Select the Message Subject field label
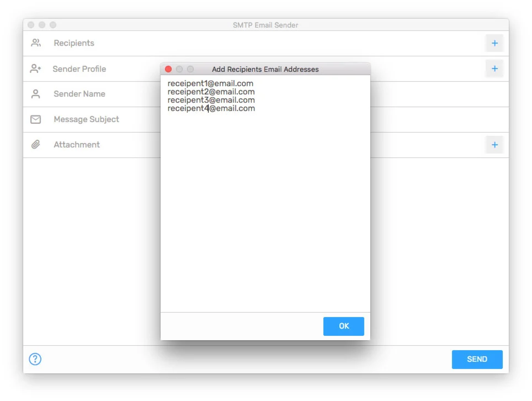Viewport: 532px width, 401px height. [86, 120]
